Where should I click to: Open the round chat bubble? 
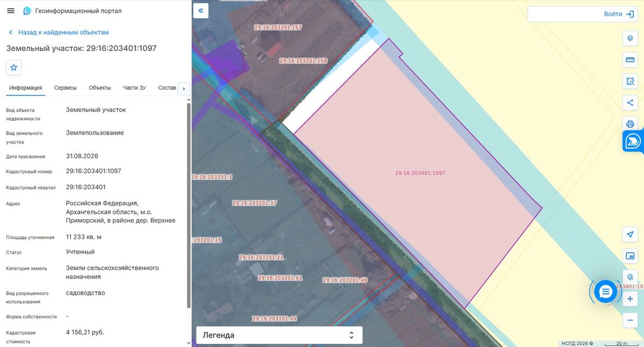pyautogui.click(x=605, y=292)
